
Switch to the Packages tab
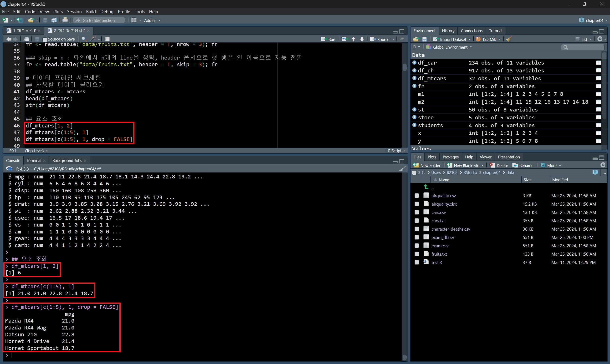[450, 157]
